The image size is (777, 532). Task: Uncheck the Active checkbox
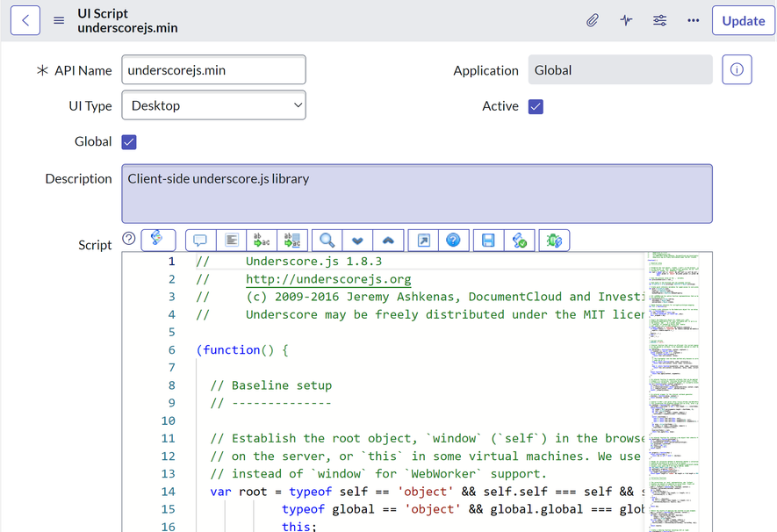[x=536, y=106]
